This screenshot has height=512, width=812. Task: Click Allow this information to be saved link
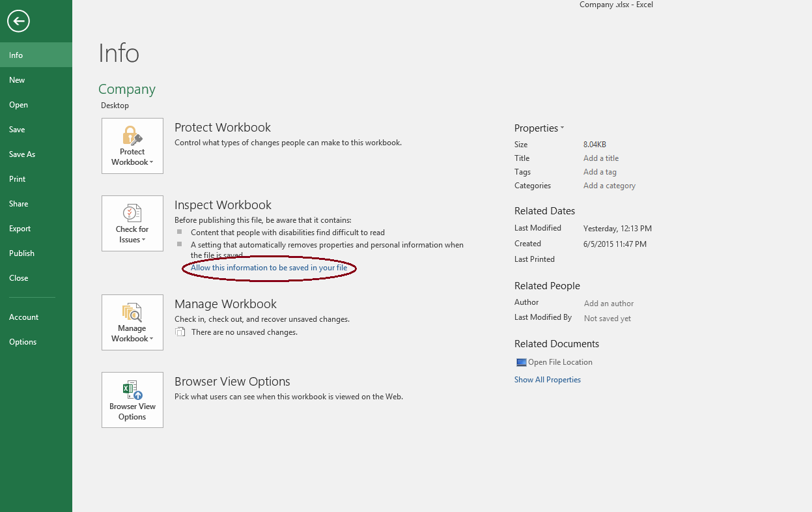pos(269,268)
